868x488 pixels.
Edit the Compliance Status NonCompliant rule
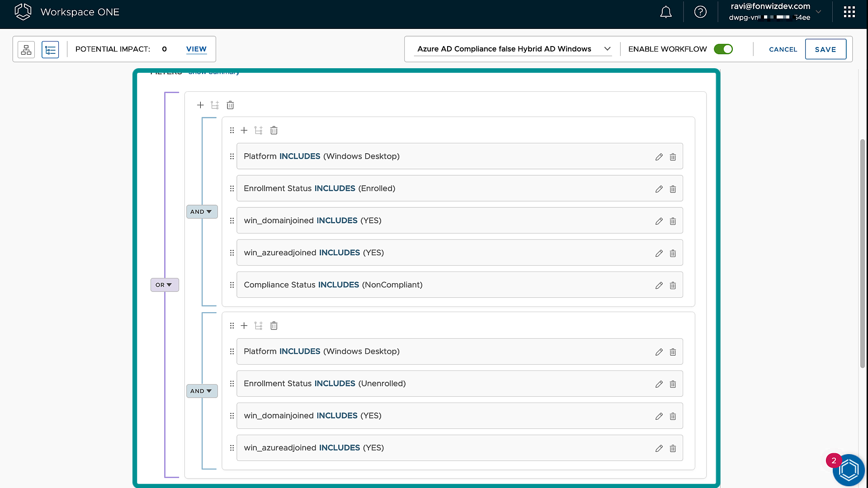tap(659, 286)
